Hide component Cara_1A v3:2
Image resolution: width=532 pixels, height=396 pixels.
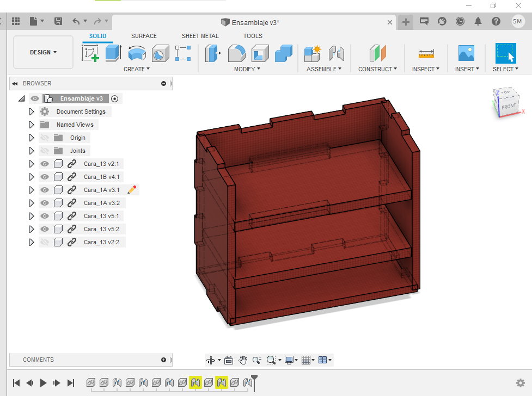coord(45,203)
